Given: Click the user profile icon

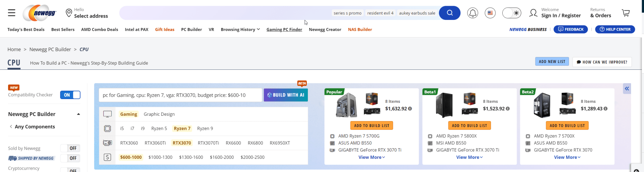Looking at the screenshot, I should point(533,13).
